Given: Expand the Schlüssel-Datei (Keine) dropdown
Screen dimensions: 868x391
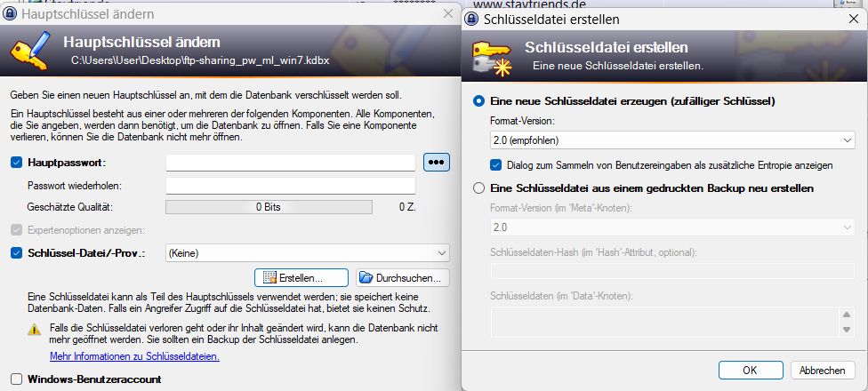Looking at the screenshot, I should (x=308, y=253).
